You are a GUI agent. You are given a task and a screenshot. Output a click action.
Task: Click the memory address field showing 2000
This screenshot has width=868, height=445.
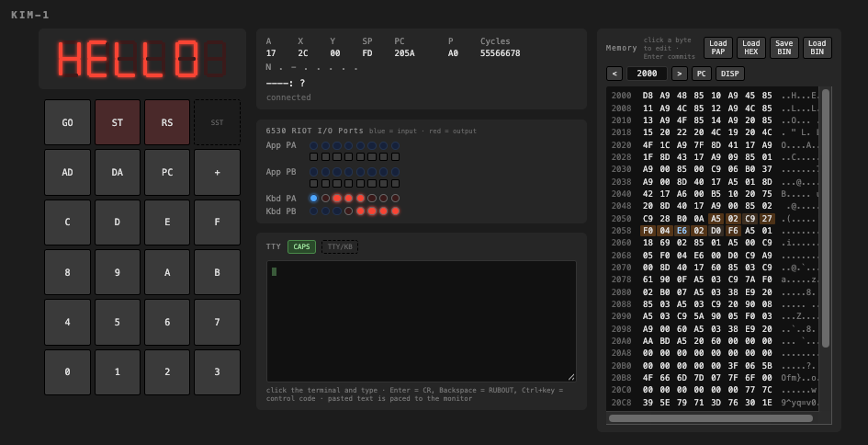(x=648, y=74)
